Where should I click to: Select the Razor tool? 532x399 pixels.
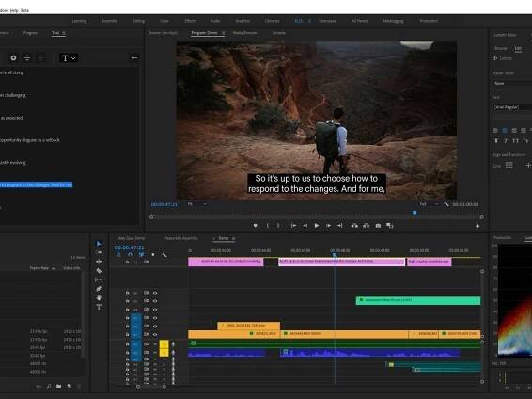point(99,271)
